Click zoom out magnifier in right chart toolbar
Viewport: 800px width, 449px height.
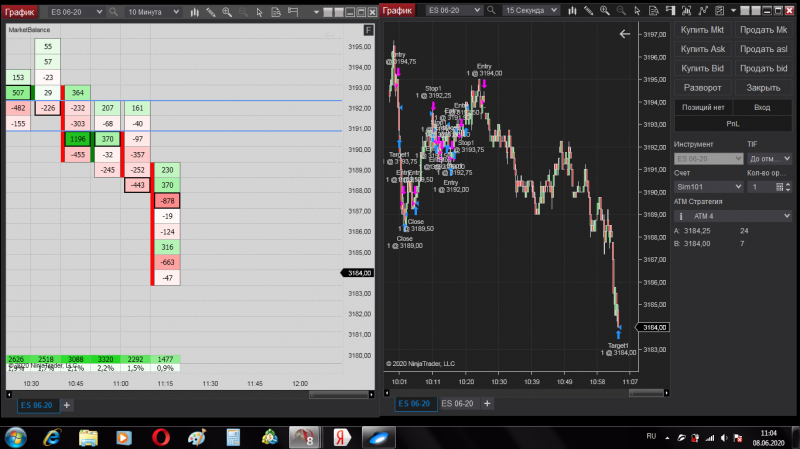click(x=621, y=10)
